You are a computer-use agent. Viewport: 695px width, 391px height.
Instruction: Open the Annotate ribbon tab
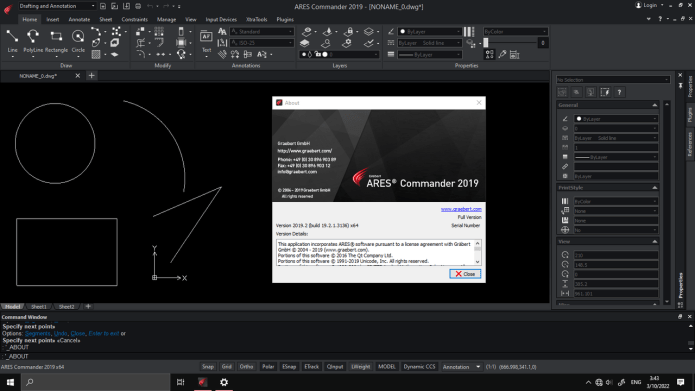(x=79, y=20)
